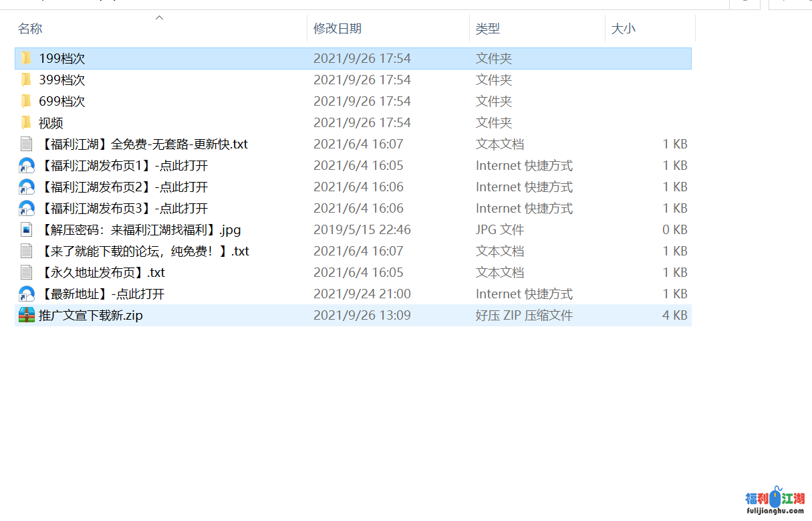The height and width of the screenshot is (521, 812).
Task: Select 福利江湖发布页3 shortcut file name
Action: (124, 208)
